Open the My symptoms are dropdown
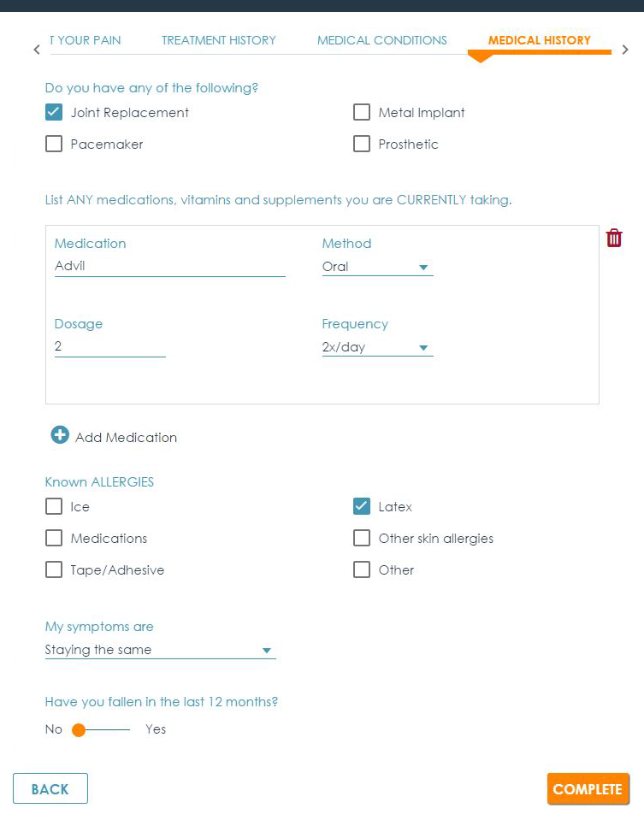 (160, 650)
